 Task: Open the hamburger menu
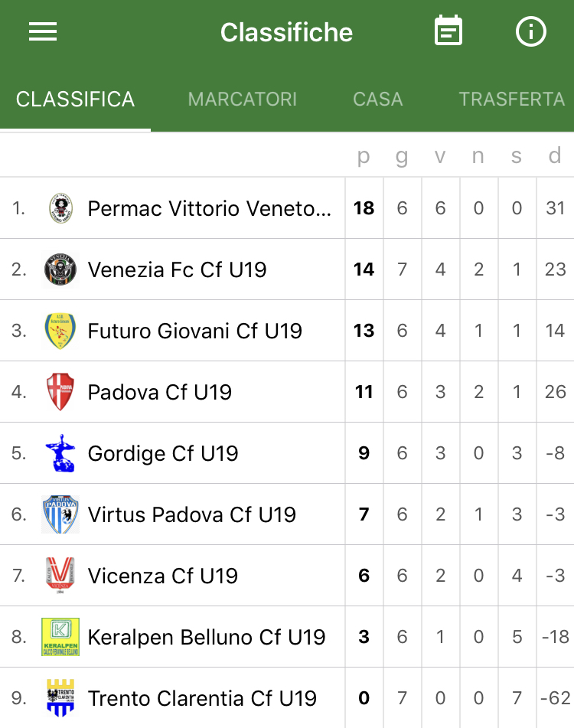43,31
